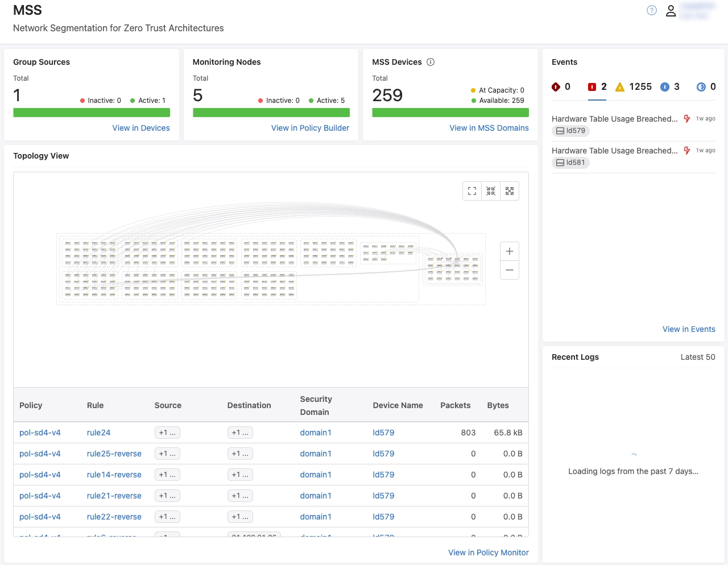This screenshot has width=728, height=565.
Task: Select the info events tab showing 3
Action: [669, 87]
